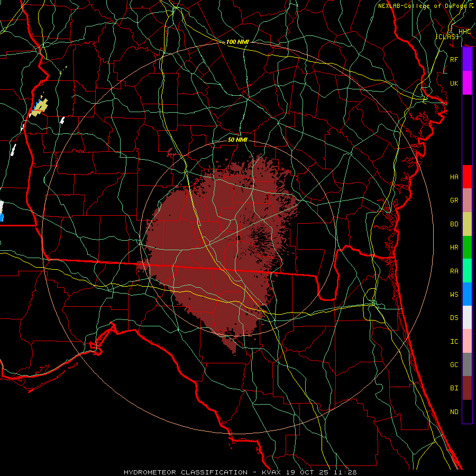Click the white DS legend color swatch
This screenshot has height=476, width=476.
467,317
